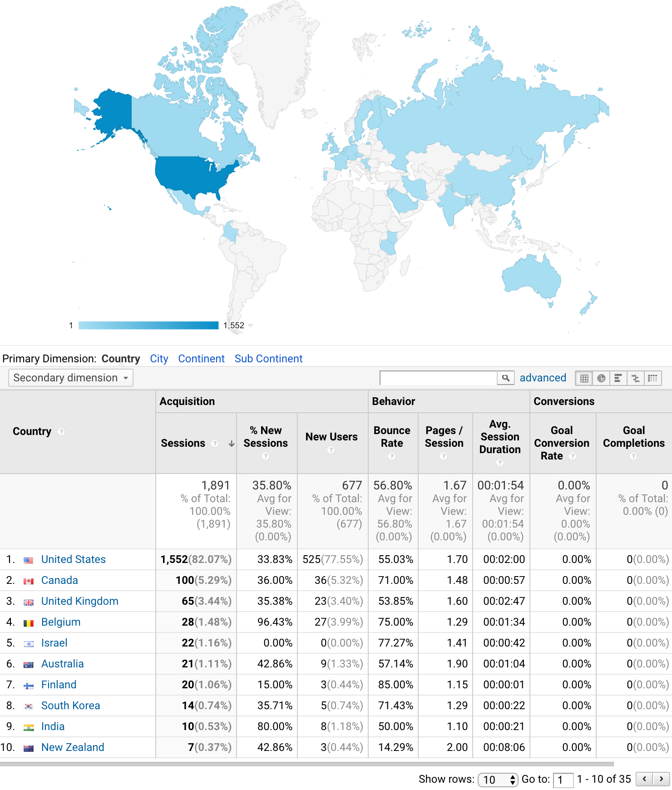Image resolution: width=672 pixels, height=790 pixels.
Task: Open the Sessions column help icon
Action: coord(215,444)
